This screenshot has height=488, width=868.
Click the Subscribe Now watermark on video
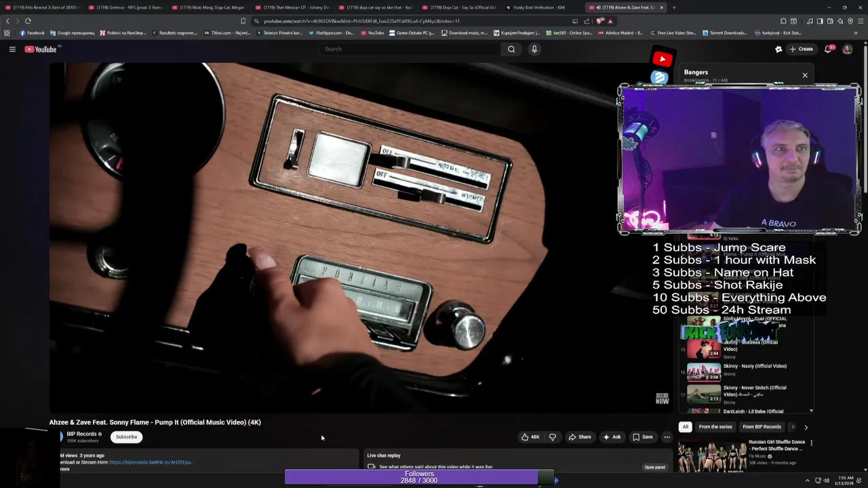click(x=662, y=399)
